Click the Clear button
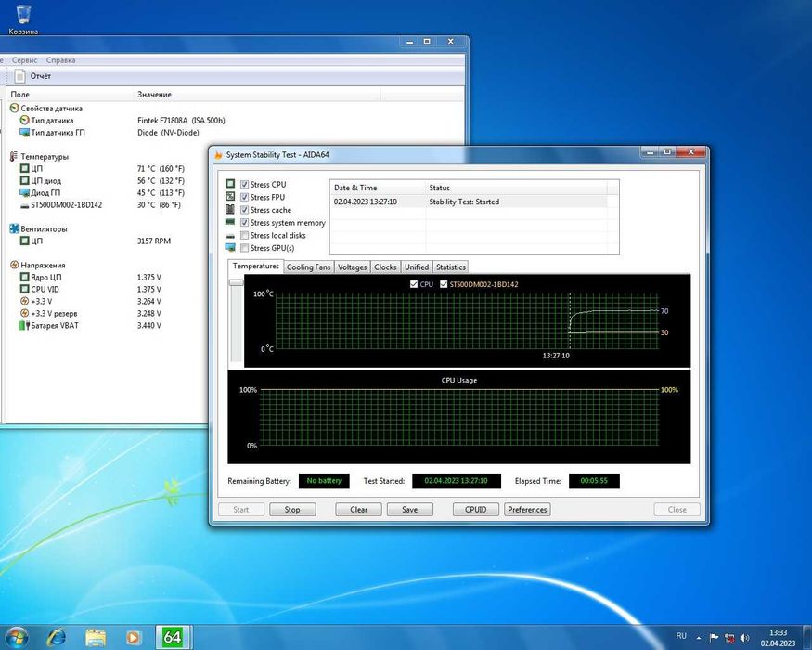812x650 pixels. point(358,510)
